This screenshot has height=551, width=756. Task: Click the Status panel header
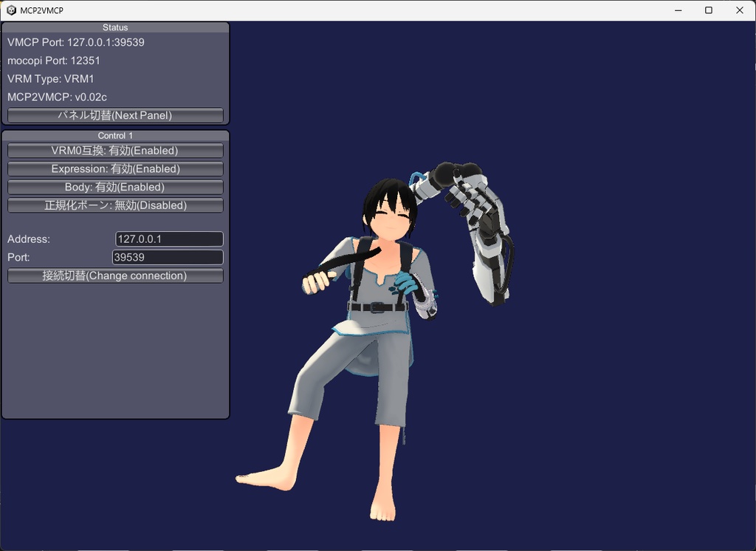(x=115, y=27)
